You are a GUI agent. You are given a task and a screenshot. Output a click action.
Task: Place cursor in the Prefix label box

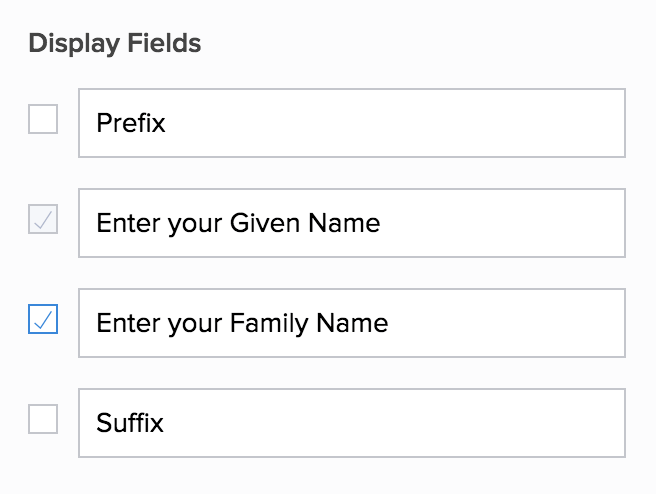tap(352, 123)
